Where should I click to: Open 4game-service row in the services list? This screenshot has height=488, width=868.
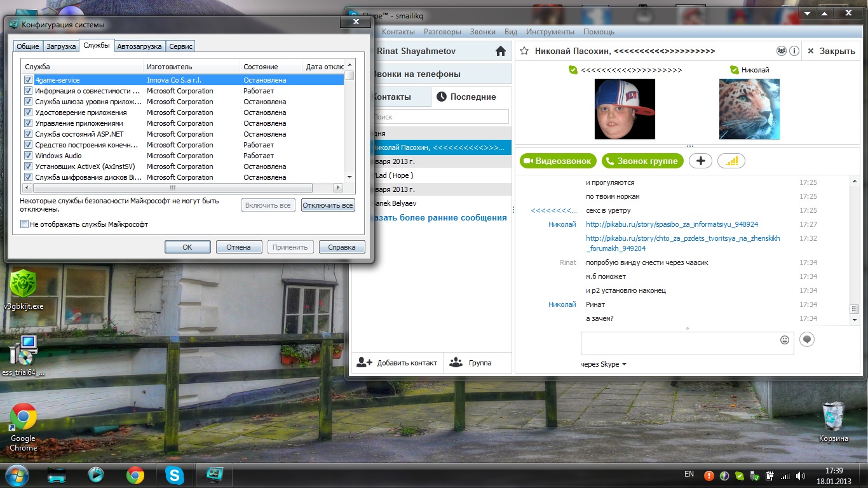pos(183,80)
